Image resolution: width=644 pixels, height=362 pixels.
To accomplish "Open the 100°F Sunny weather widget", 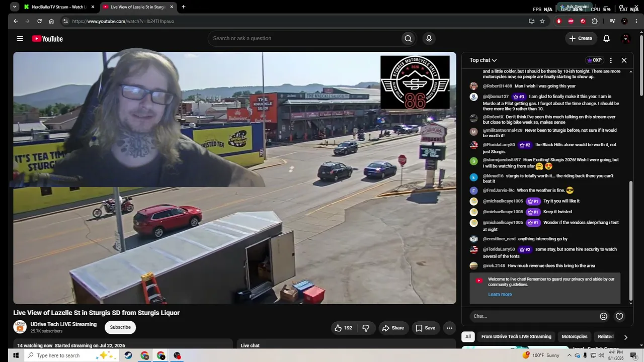I will coord(541,355).
